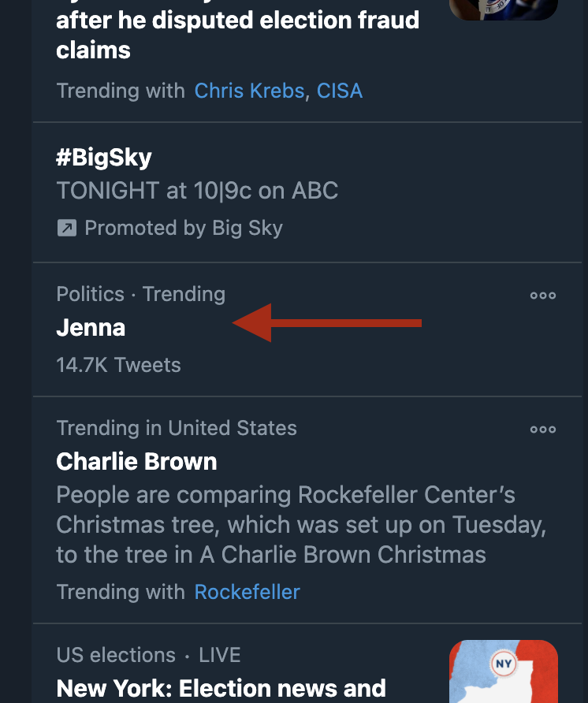Open the New York map thumbnail
Screen dimensions: 588x703
503,671
